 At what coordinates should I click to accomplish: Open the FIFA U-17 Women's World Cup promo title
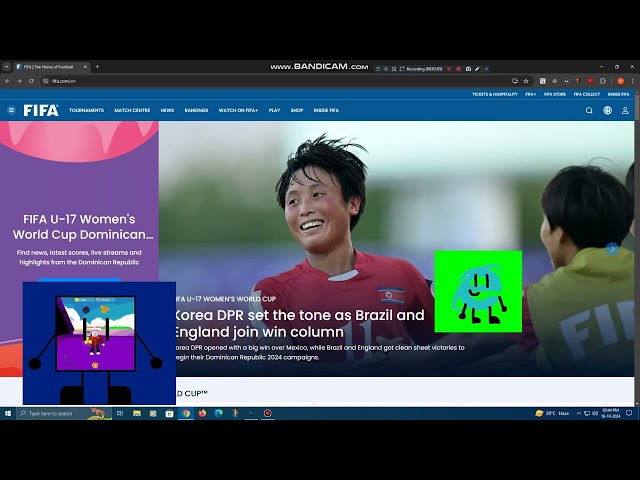click(x=82, y=227)
